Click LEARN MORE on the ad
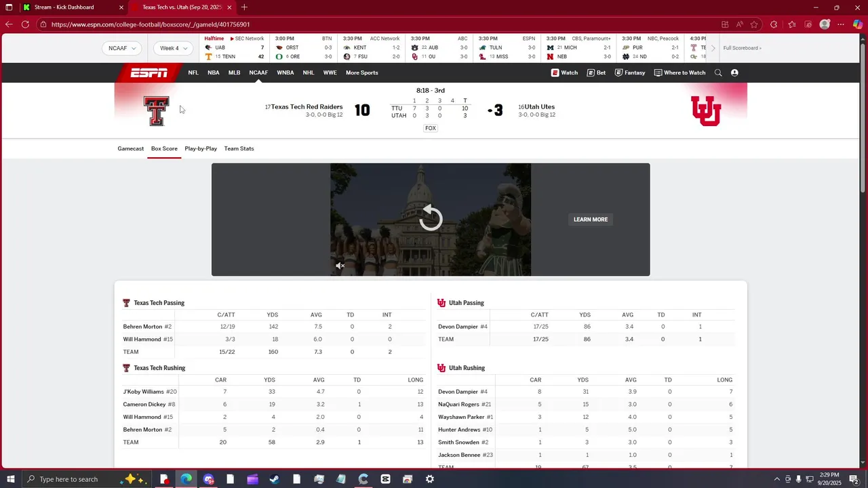Screen dimensions: 868x488 click(x=591, y=220)
